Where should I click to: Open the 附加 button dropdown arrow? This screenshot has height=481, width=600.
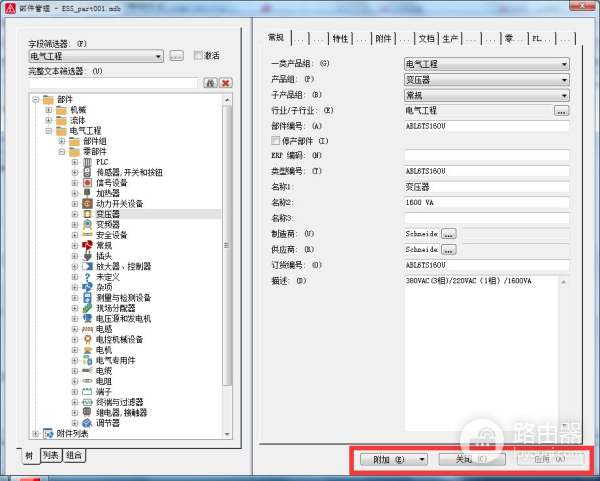422,459
